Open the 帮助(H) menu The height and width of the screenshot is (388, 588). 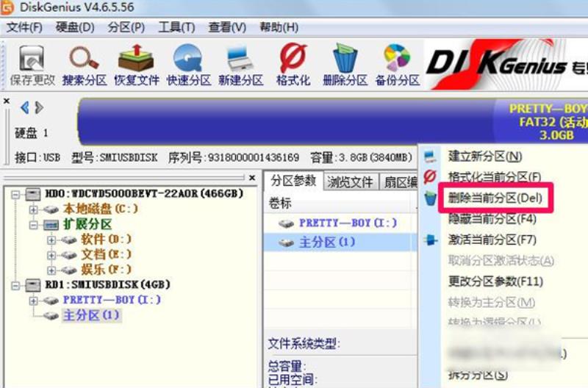tap(279, 27)
